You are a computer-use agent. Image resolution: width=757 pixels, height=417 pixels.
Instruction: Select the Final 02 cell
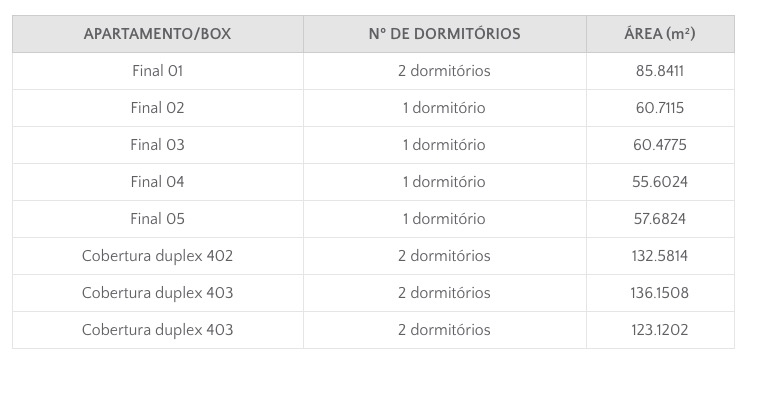point(157,108)
